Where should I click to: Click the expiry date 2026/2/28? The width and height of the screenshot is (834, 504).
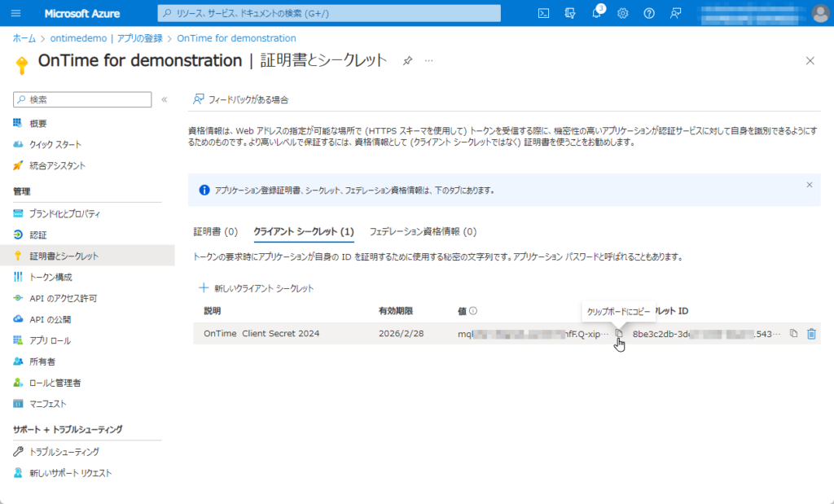click(x=401, y=333)
